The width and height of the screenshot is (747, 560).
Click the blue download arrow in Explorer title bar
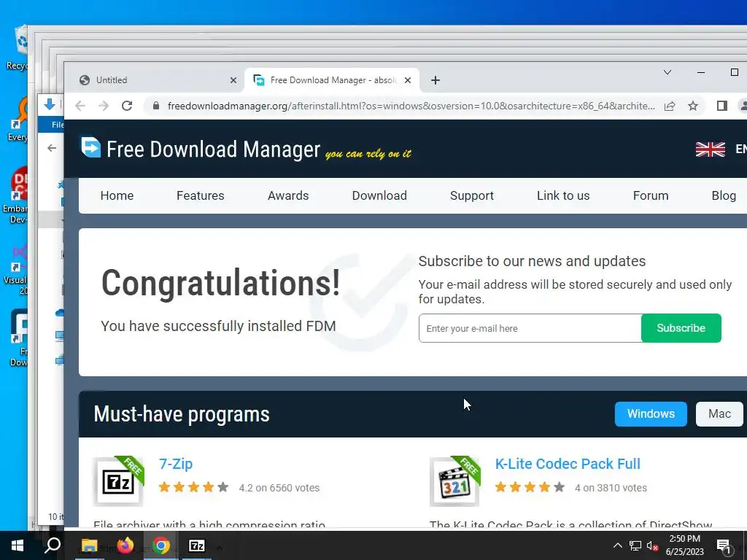(x=49, y=104)
